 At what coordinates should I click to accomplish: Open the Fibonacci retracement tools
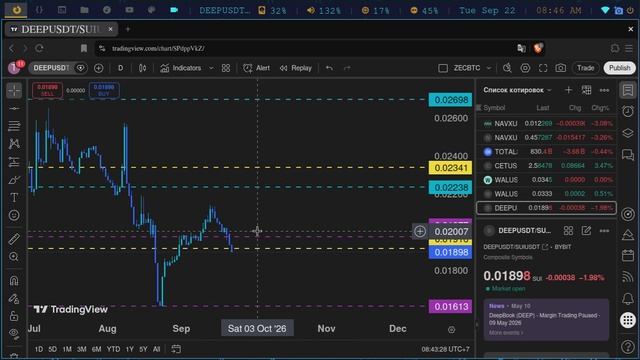(x=14, y=126)
